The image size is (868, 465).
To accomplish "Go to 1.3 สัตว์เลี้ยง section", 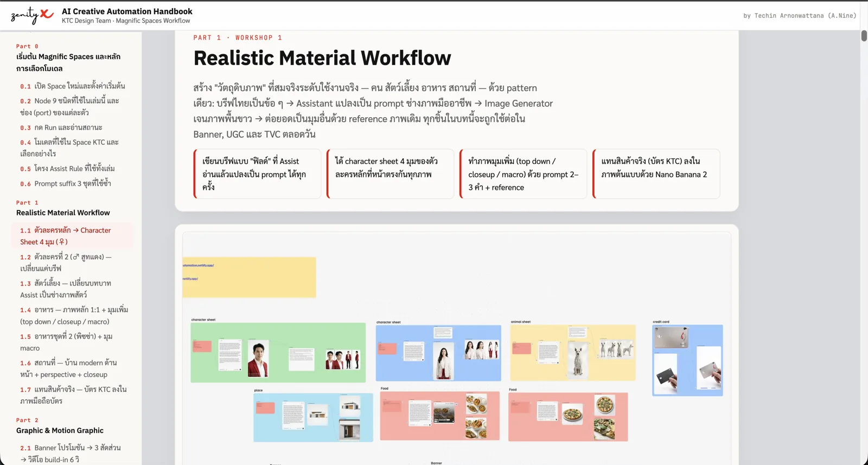I will (x=66, y=289).
